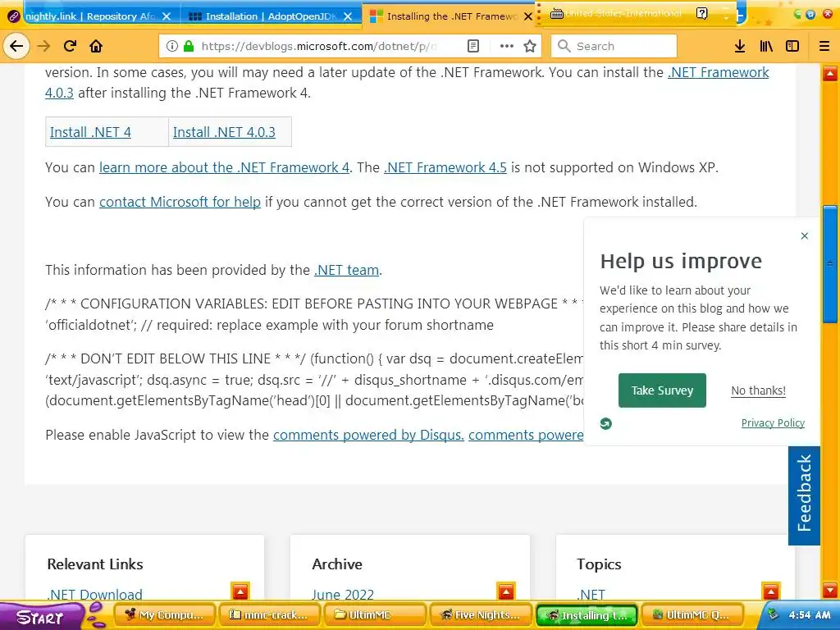
Task: Open the downloads arrow icon
Action: click(740, 46)
